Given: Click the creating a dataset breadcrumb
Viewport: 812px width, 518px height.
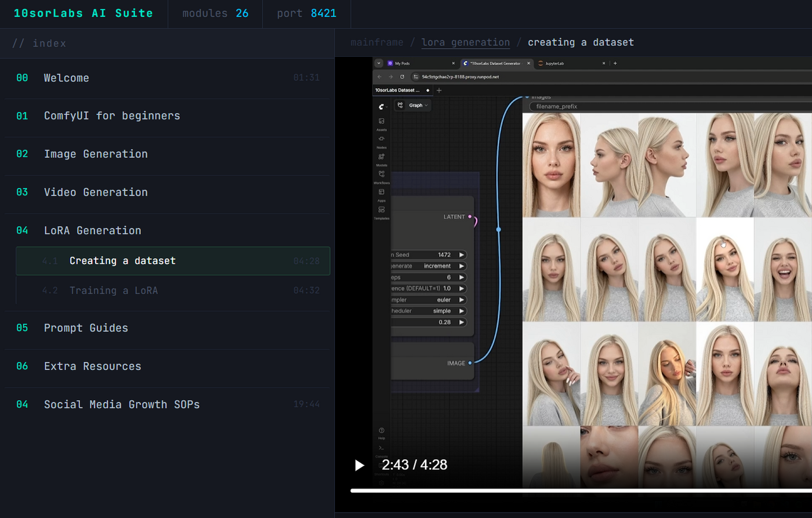Looking at the screenshot, I should pos(581,42).
